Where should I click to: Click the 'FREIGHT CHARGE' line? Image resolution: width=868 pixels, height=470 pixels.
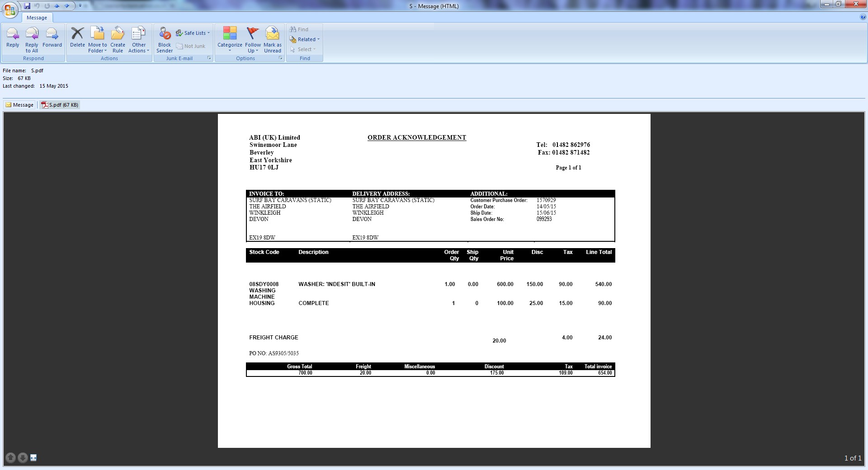pos(274,338)
